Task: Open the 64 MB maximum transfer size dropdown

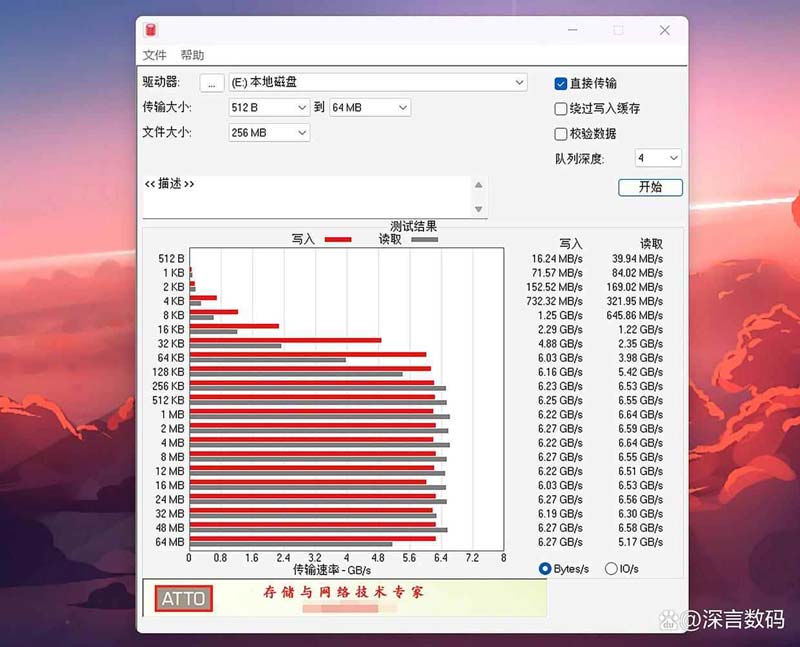Action: pyautogui.click(x=370, y=108)
